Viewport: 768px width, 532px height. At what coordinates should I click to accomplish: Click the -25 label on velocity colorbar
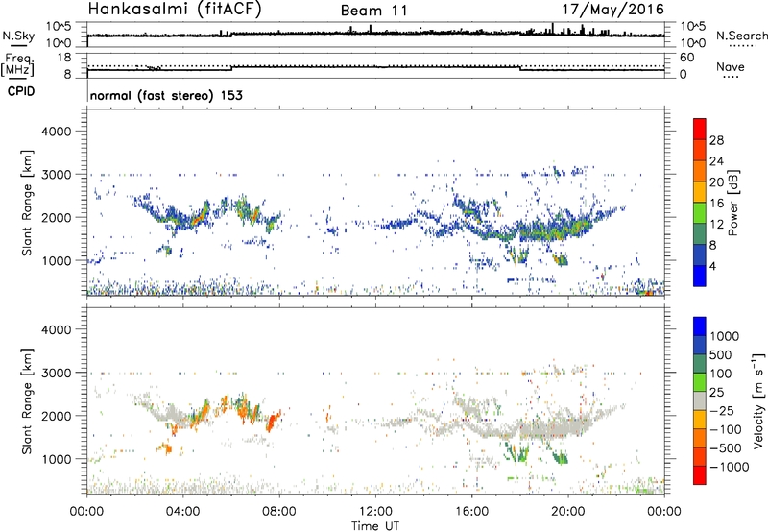722,410
